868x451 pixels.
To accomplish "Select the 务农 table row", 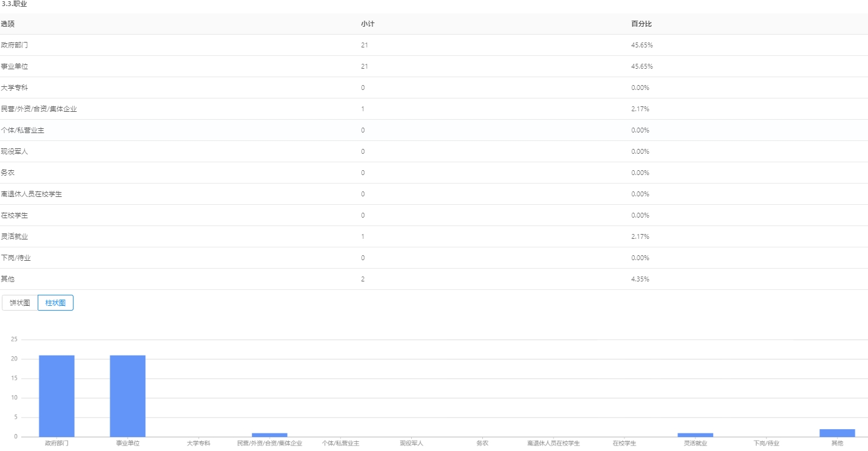I will click(7, 173).
